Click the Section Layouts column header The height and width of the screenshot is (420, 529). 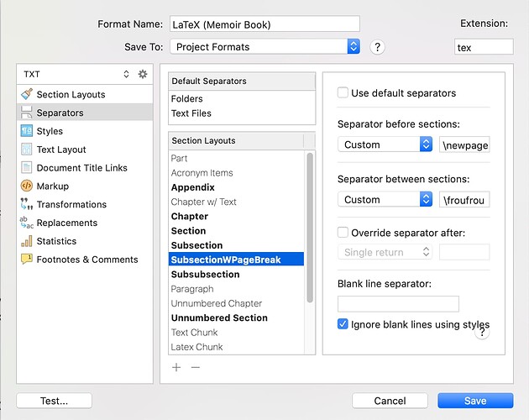click(236, 140)
